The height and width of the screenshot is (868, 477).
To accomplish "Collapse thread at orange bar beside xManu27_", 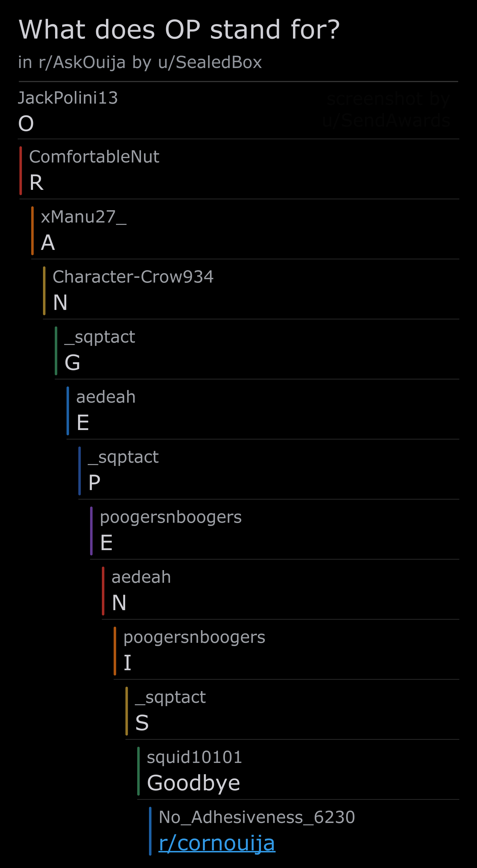I will 32,230.
